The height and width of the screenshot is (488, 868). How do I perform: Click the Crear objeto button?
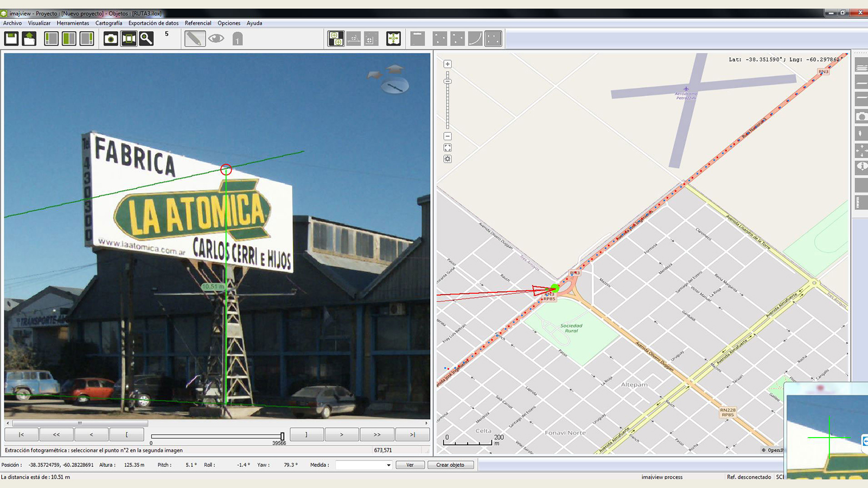[450, 465]
